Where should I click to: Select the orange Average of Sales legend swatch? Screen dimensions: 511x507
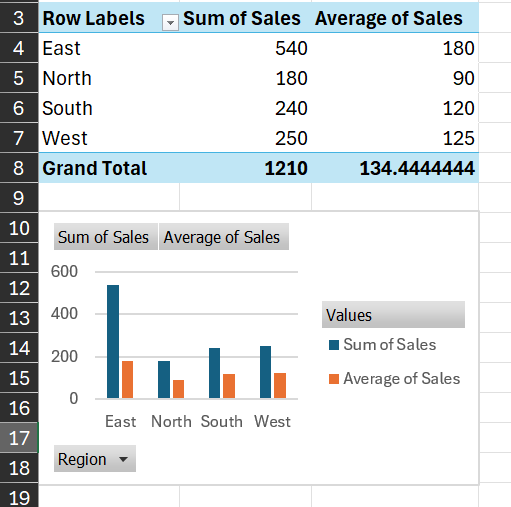[x=334, y=379]
